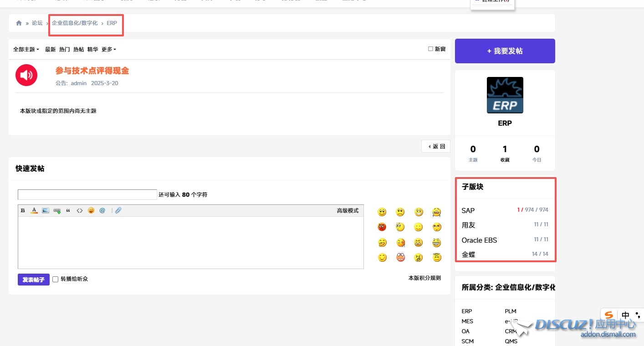This screenshot has width=644, height=346.
Task: Open the 更多 dropdown filter
Action: coord(108,50)
